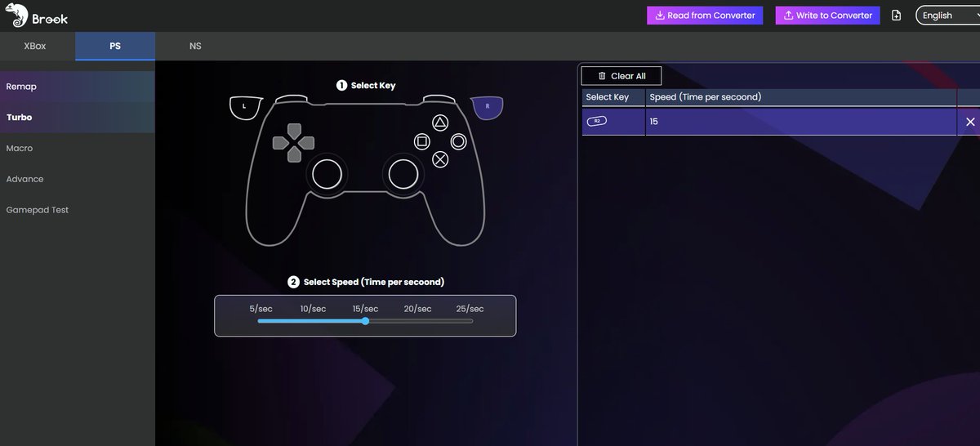Click the 15/sec speed label
The image size is (980, 446).
(365, 309)
